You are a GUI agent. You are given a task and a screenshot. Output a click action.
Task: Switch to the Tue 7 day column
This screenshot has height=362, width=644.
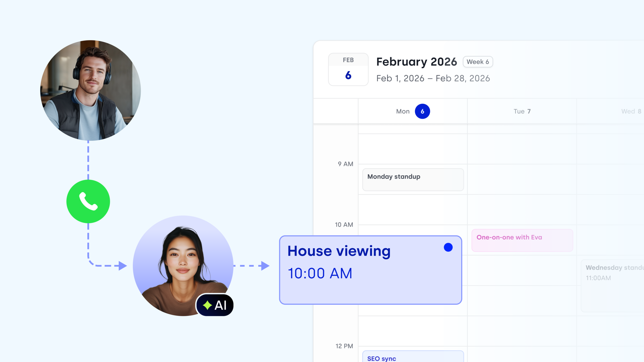(521, 111)
